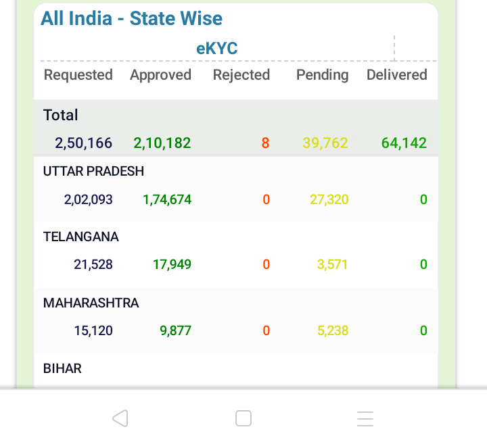Screen dimensions: 487x448
Task: Click total delivered count 64,142
Action: pyautogui.click(x=404, y=143)
